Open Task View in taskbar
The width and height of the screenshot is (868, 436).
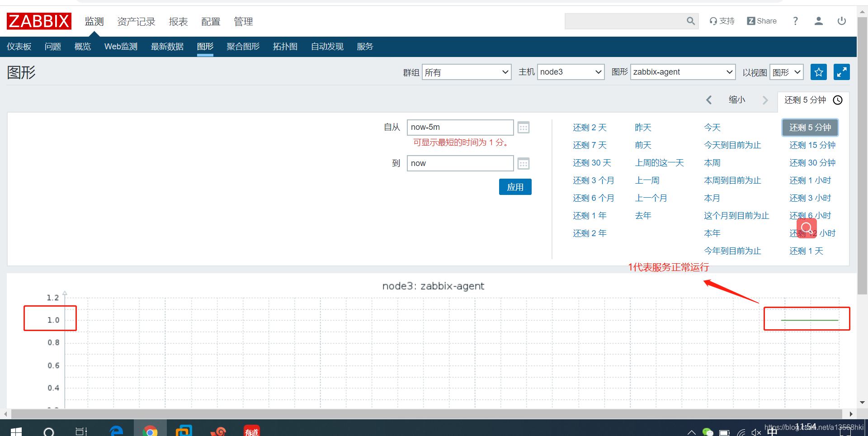click(x=81, y=431)
